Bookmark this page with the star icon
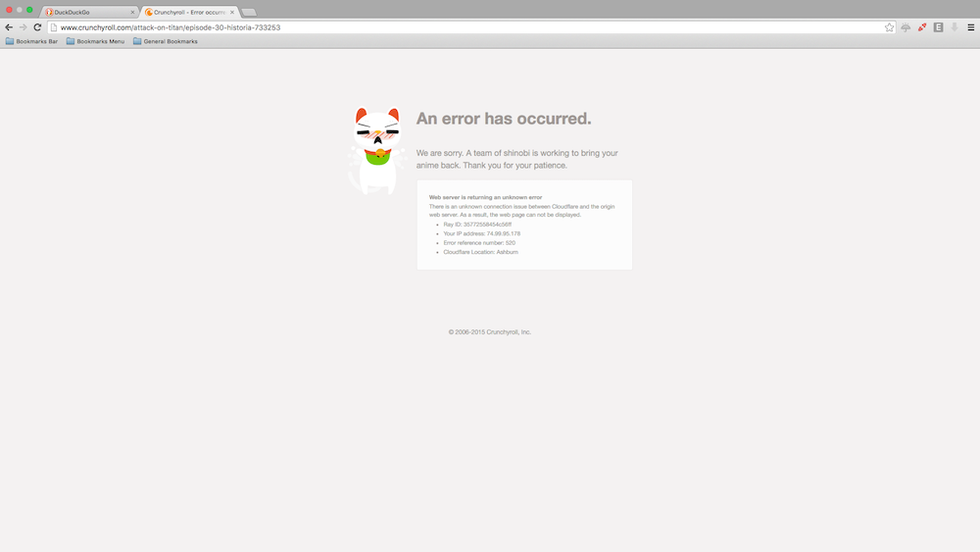 point(889,27)
